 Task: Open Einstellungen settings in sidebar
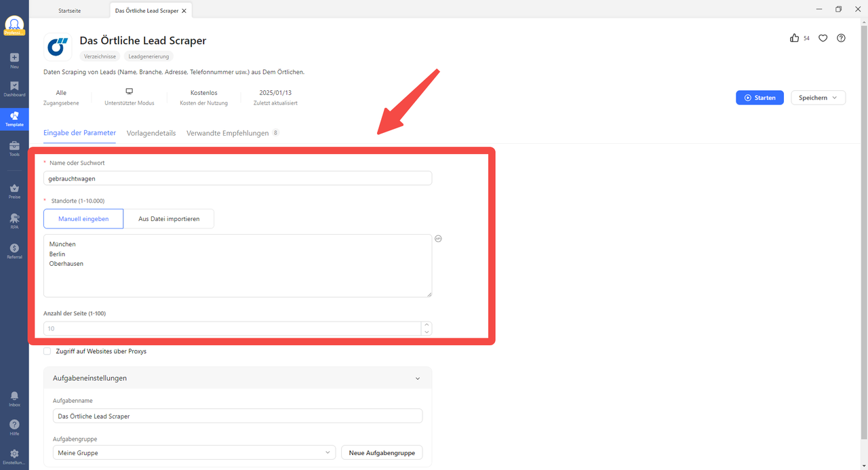[x=14, y=457]
